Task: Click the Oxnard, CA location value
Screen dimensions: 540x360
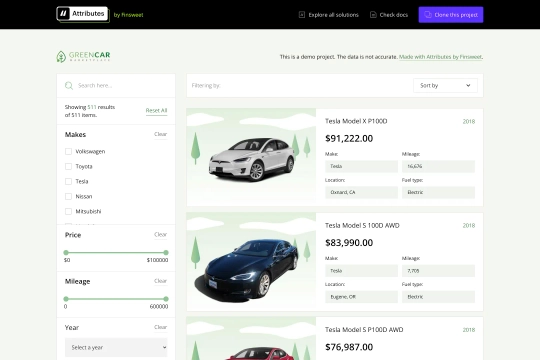Action: pos(361,192)
